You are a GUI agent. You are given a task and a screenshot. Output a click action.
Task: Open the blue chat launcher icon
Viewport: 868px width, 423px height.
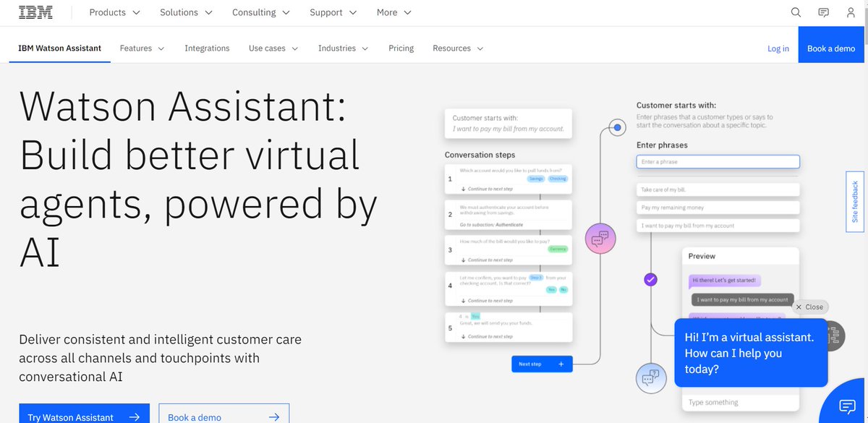coord(847,405)
